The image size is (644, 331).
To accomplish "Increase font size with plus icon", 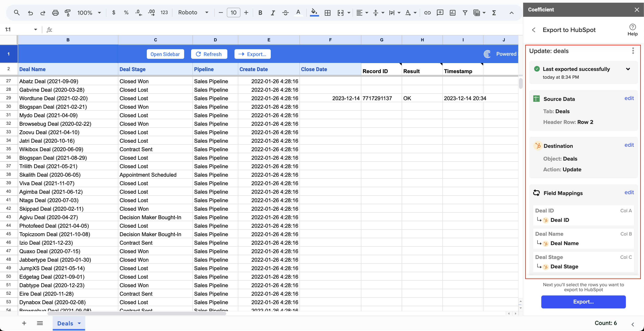I will [x=246, y=13].
